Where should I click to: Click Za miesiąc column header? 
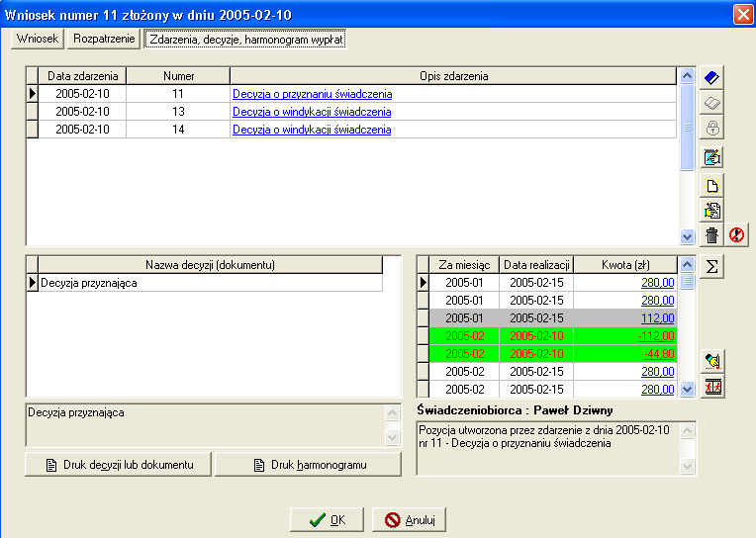click(x=464, y=265)
